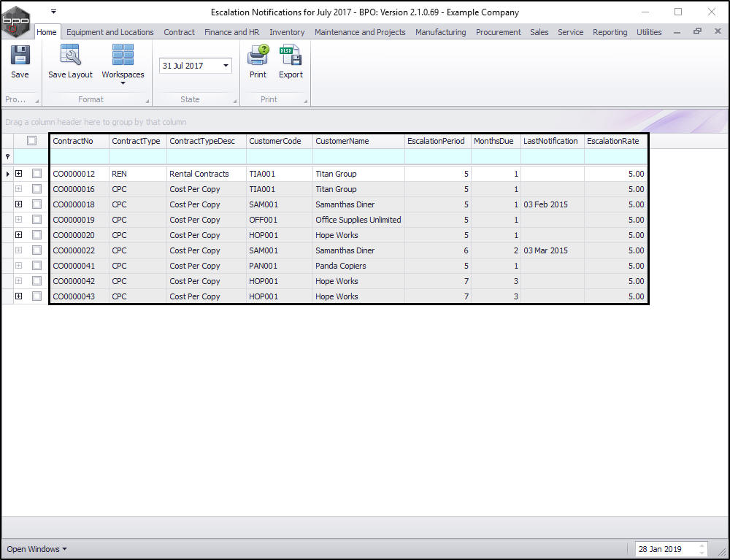The image size is (730, 560).
Task: Open the Equipment and Locations tab
Action: [x=110, y=32]
